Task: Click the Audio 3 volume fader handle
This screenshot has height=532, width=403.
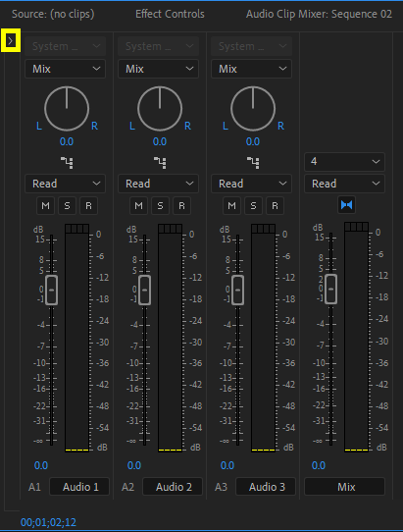Action: 238,291
